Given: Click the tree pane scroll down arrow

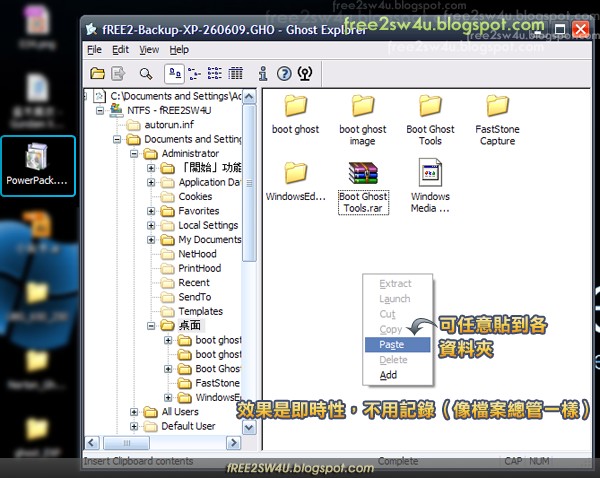Looking at the screenshot, I should point(249,427).
